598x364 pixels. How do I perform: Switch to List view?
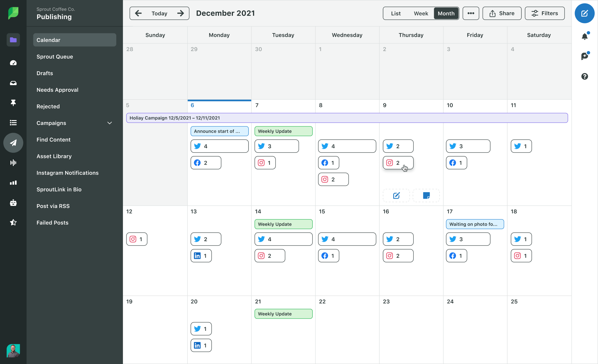(x=395, y=13)
